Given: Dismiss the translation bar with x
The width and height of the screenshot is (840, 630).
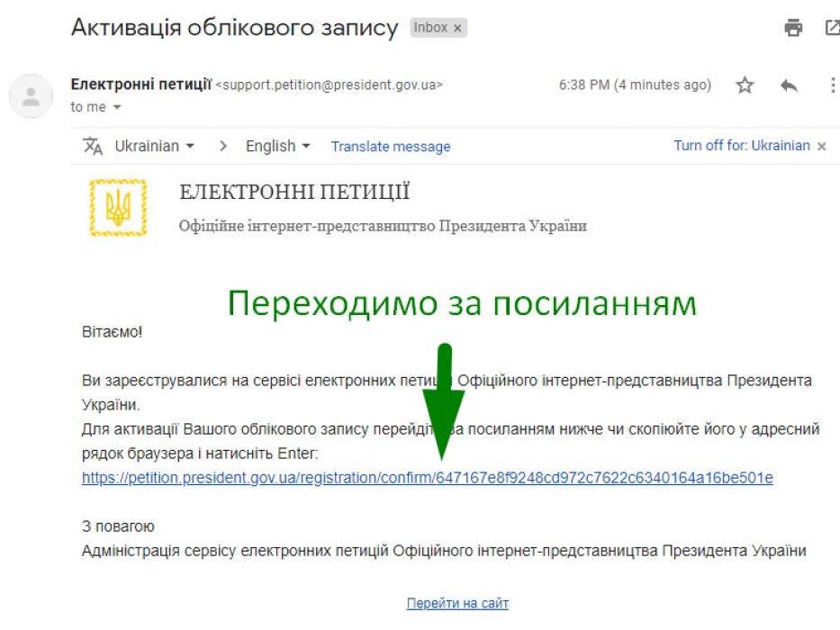Looking at the screenshot, I should click(x=821, y=146).
